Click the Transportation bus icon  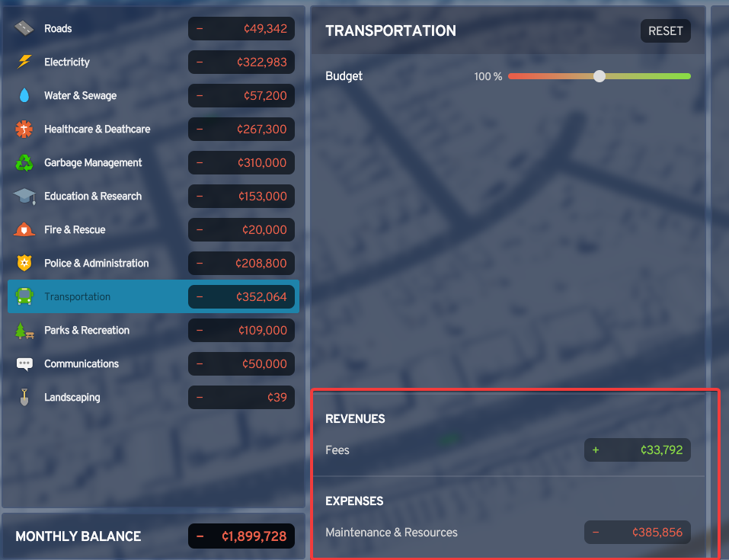(24, 296)
